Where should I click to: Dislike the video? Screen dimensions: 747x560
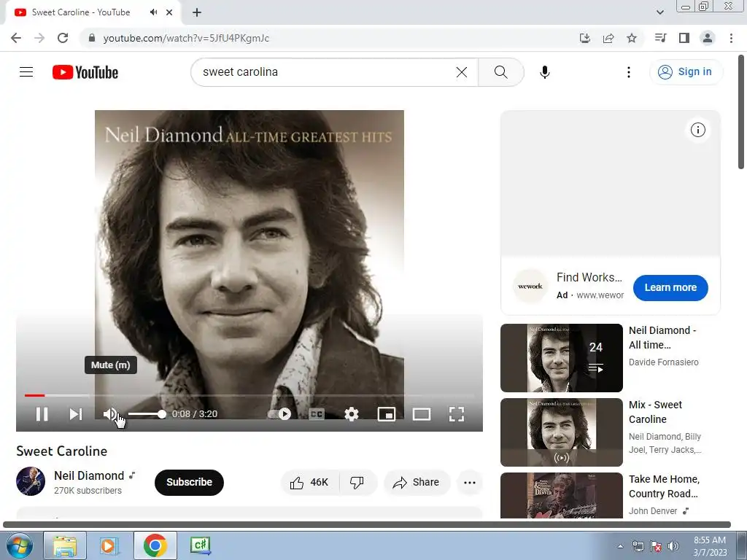tap(357, 483)
